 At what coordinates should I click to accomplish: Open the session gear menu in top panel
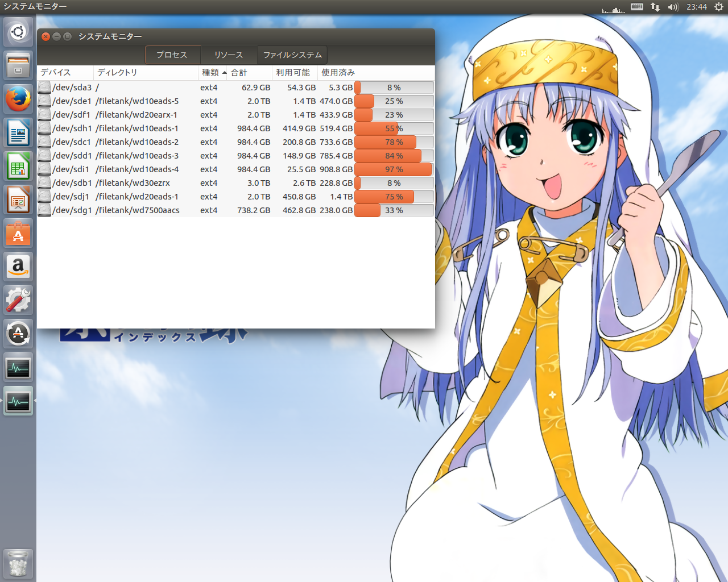point(719,7)
